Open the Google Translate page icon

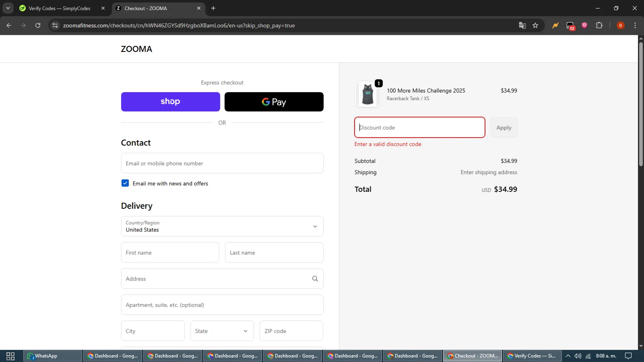click(x=522, y=25)
